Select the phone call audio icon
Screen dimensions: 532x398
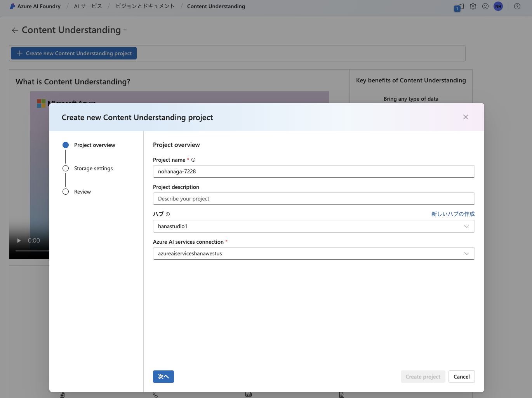pyautogui.click(x=155, y=394)
